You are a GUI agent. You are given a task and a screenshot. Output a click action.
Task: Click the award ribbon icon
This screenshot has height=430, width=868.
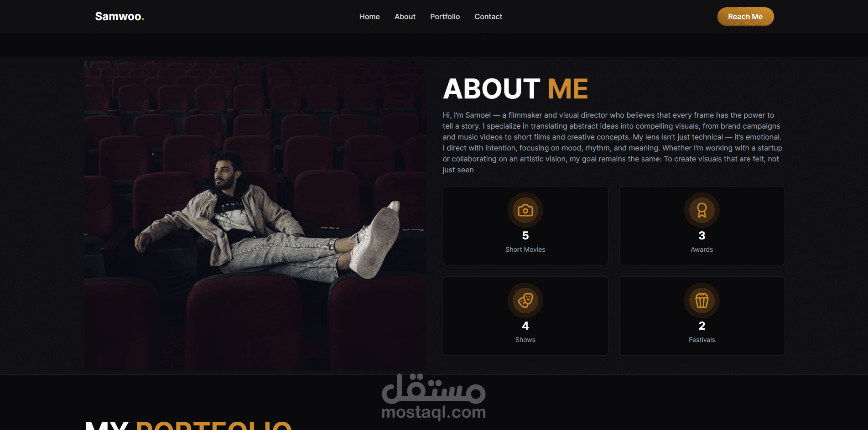[702, 210]
